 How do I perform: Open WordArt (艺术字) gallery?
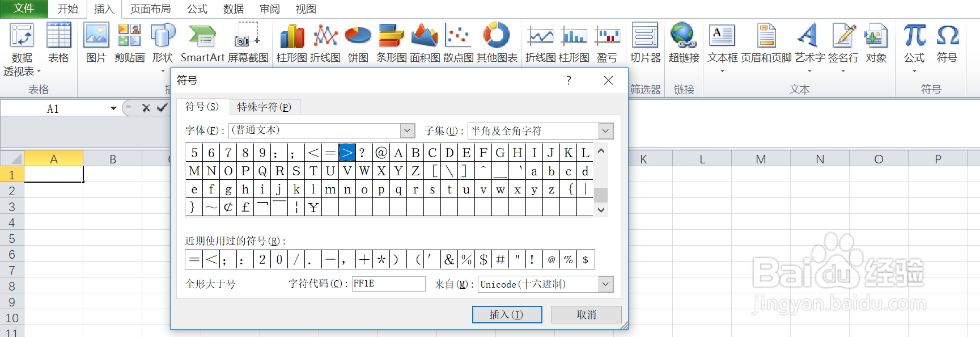tap(809, 43)
